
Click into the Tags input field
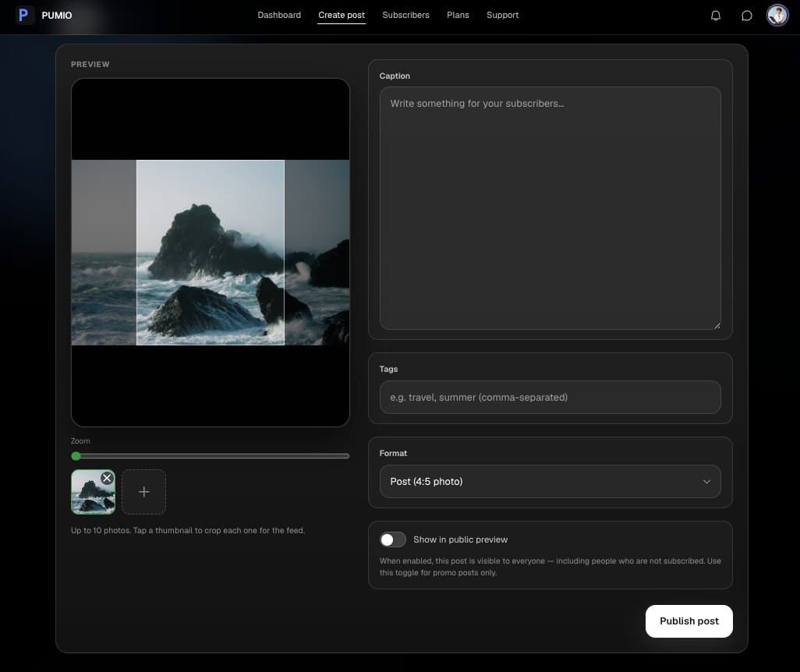(550, 397)
